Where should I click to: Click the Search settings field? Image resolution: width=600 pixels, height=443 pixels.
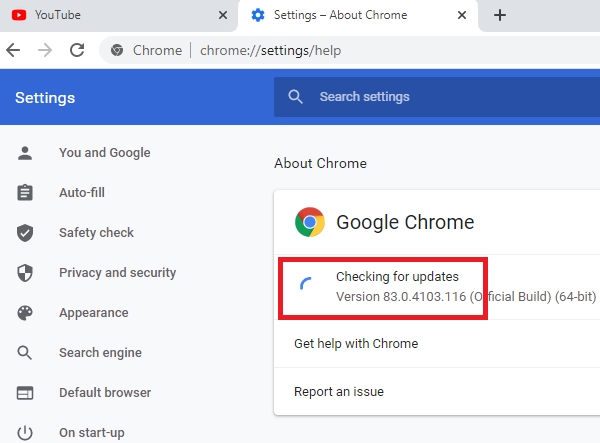pos(440,97)
